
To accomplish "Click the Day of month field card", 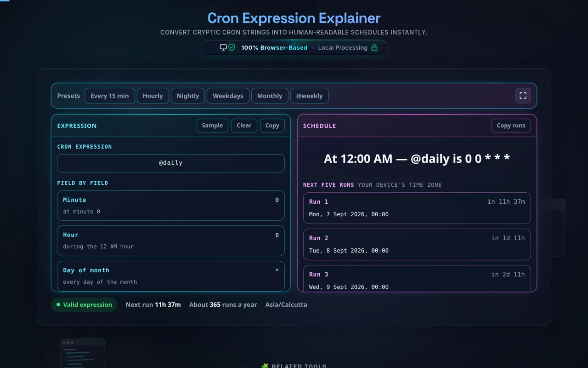I will coord(171,276).
